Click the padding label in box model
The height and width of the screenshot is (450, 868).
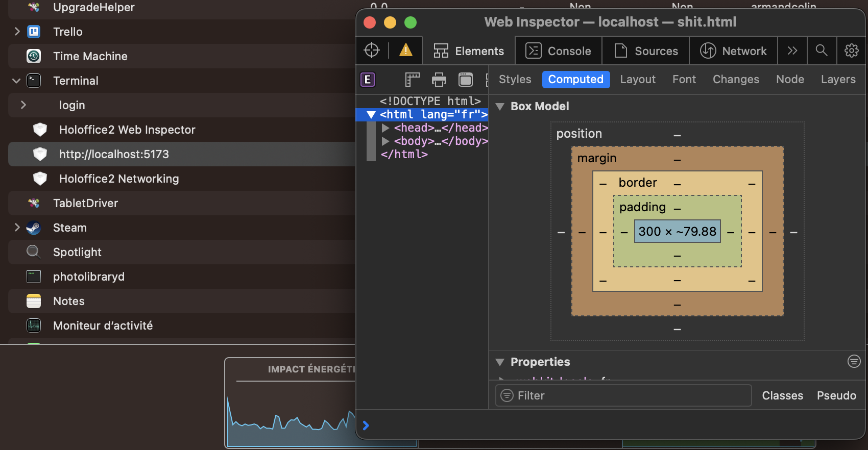click(x=642, y=207)
